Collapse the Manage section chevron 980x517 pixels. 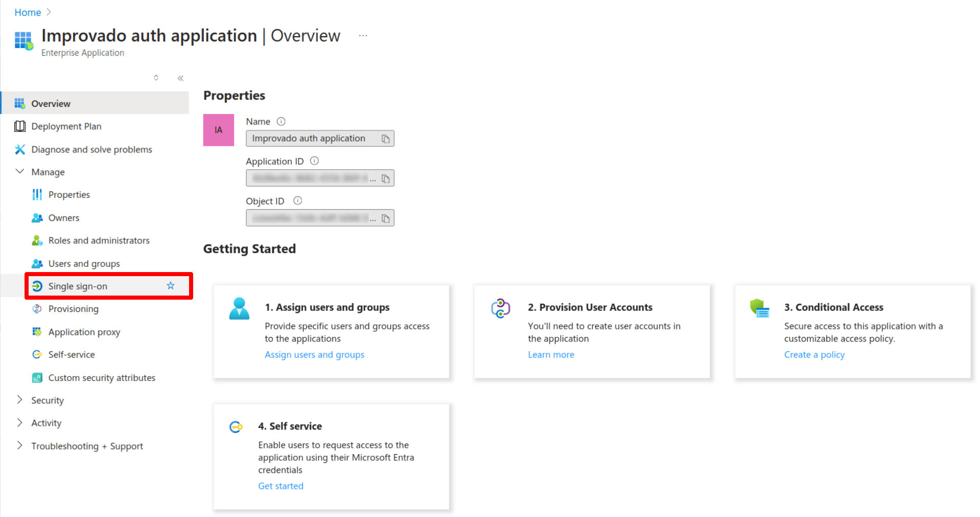pos(20,171)
